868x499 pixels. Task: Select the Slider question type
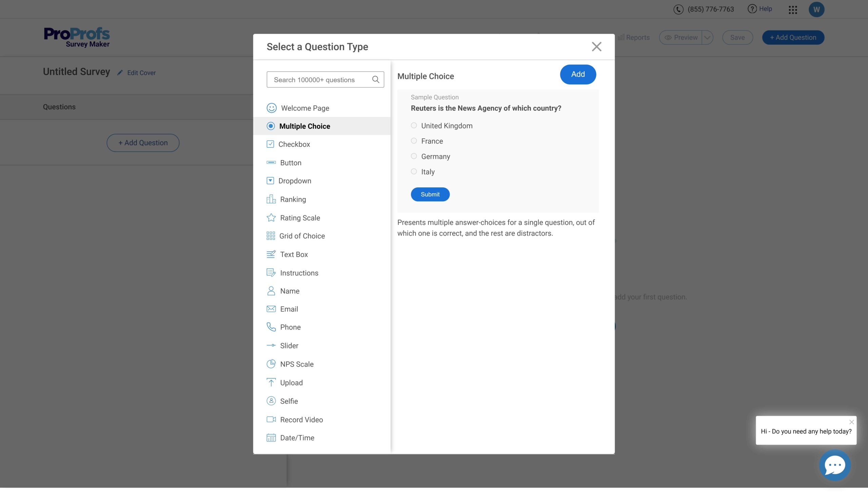point(289,346)
